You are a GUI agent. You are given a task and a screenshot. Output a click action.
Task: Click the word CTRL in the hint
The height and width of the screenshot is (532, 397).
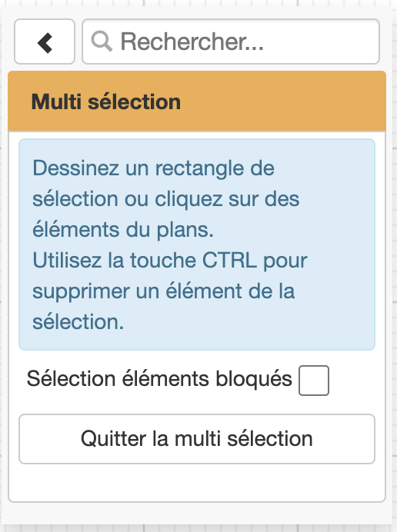coord(229,261)
